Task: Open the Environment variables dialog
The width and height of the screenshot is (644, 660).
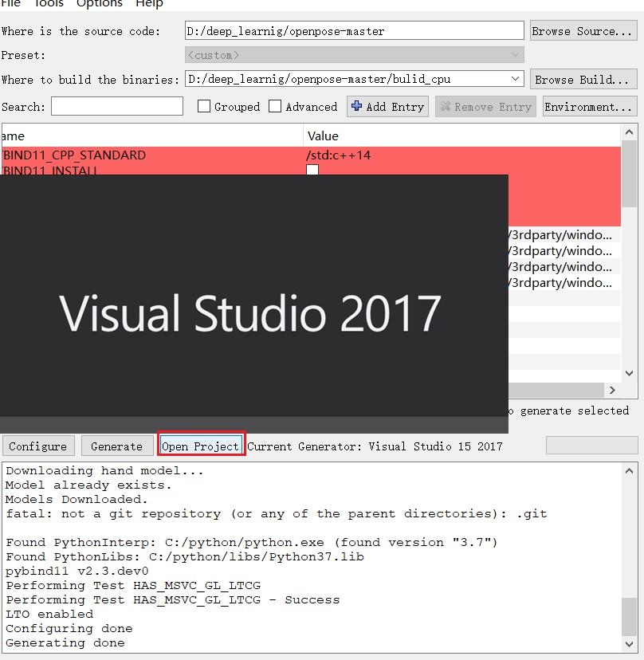Action: tap(590, 106)
